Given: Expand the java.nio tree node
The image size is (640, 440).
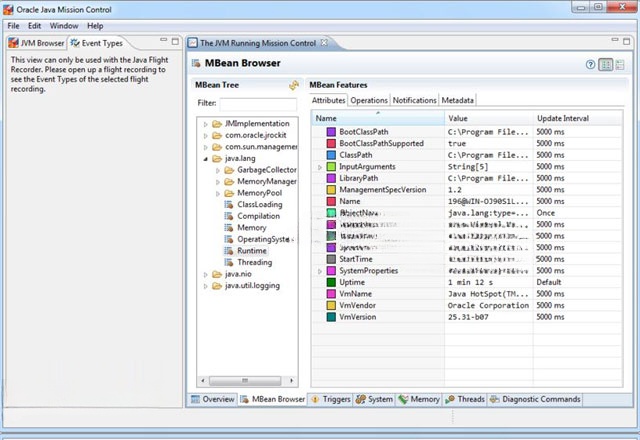Looking at the screenshot, I should tap(206, 275).
